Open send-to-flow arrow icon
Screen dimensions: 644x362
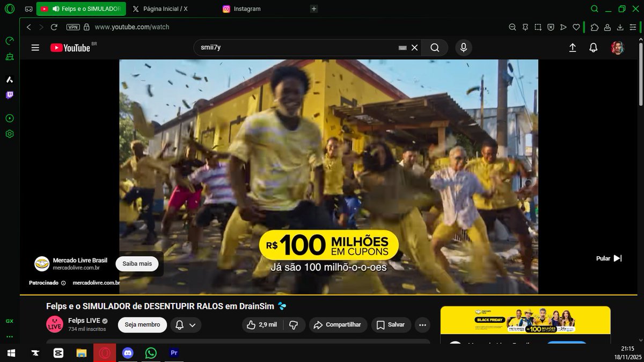click(563, 27)
